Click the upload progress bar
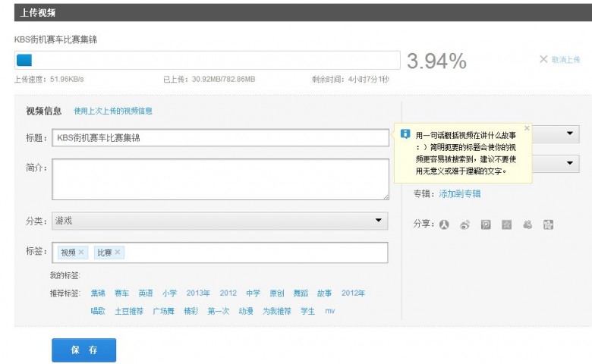592x364 pixels. coord(206,61)
